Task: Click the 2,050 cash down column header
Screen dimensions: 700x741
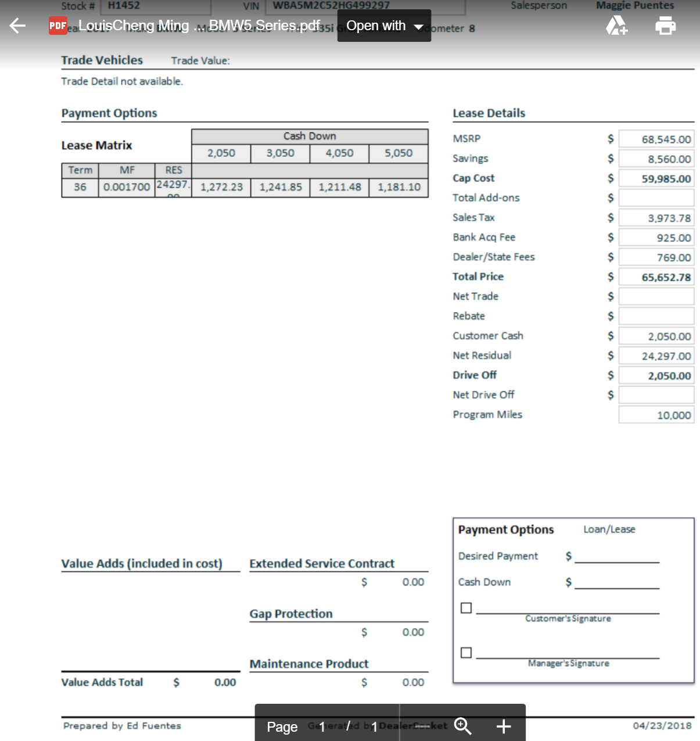Action: pyautogui.click(x=221, y=153)
